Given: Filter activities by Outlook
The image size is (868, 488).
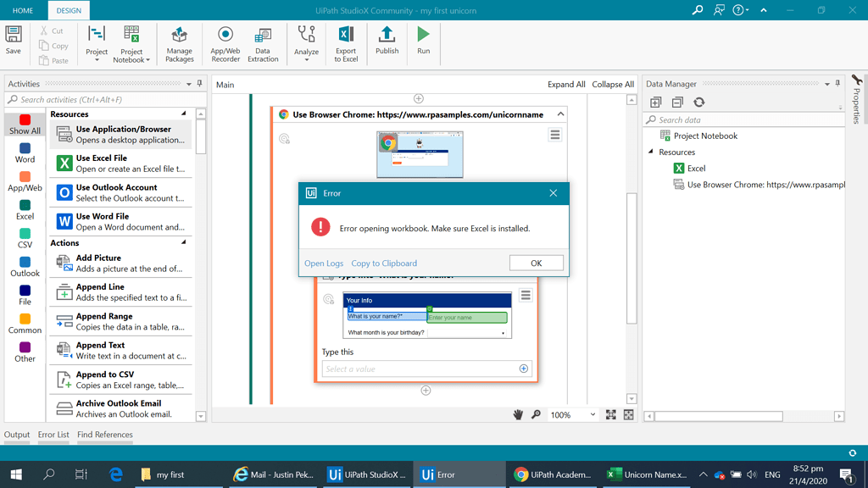Looking at the screenshot, I should [25, 265].
